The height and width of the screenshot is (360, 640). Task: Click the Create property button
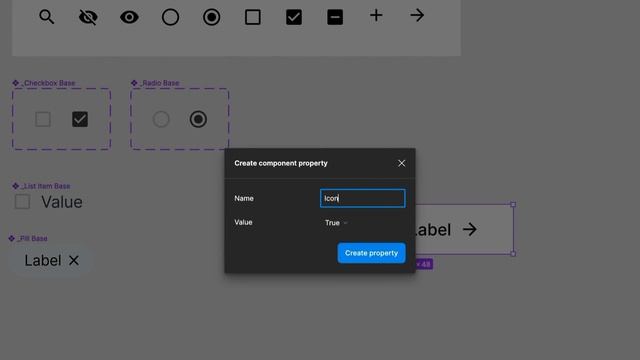coord(371,253)
